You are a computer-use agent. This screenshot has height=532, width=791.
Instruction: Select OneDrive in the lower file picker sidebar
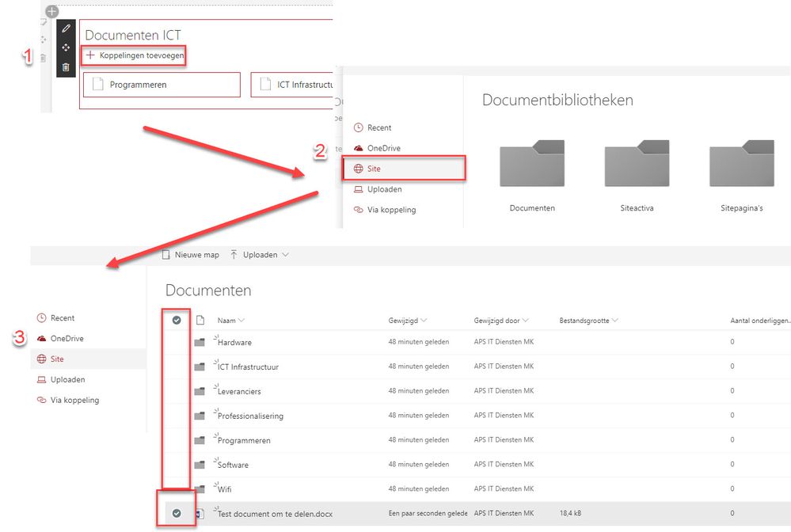60,338
